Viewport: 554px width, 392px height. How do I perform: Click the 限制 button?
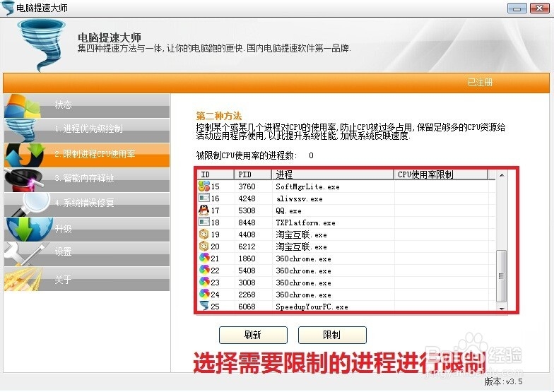332,335
